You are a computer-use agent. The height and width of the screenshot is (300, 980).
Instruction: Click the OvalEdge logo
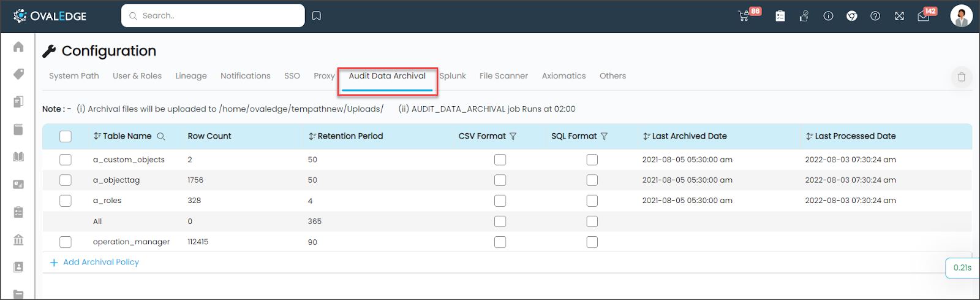(50, 16)
